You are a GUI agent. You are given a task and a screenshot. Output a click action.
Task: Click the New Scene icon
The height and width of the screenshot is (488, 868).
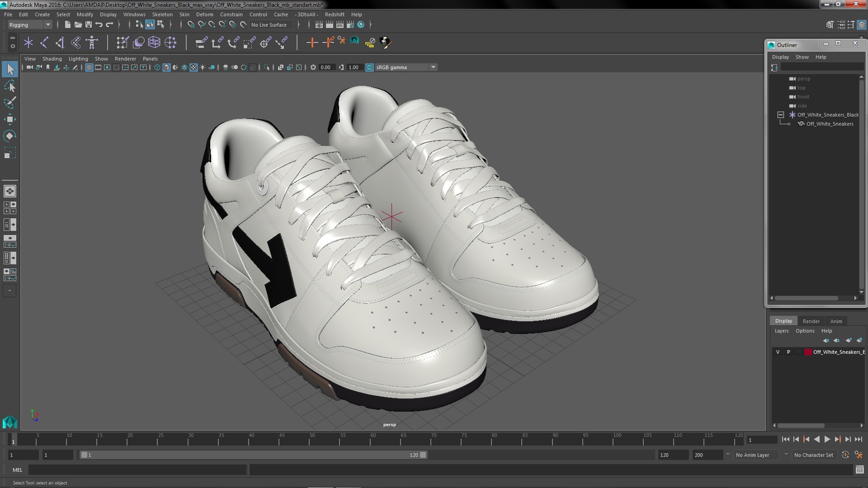pyautogui.click(x=67, y=24)
